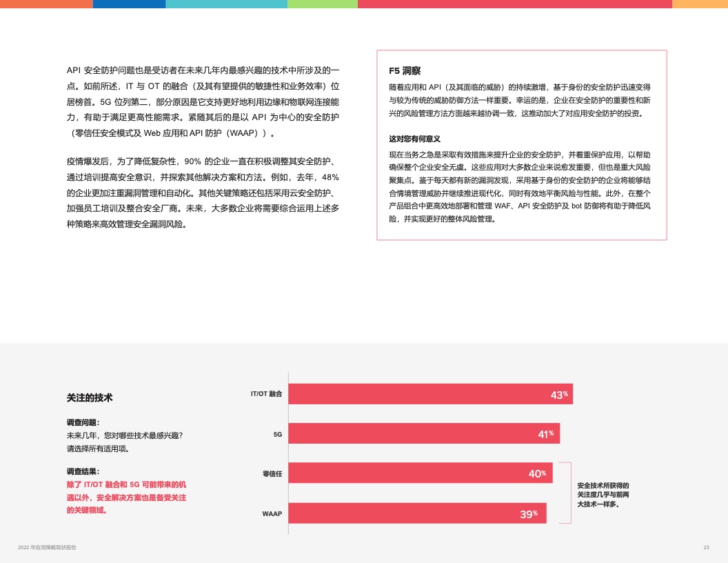Click the IT/OT 融合 bar at 43%
728x563 pixels.
430,394
